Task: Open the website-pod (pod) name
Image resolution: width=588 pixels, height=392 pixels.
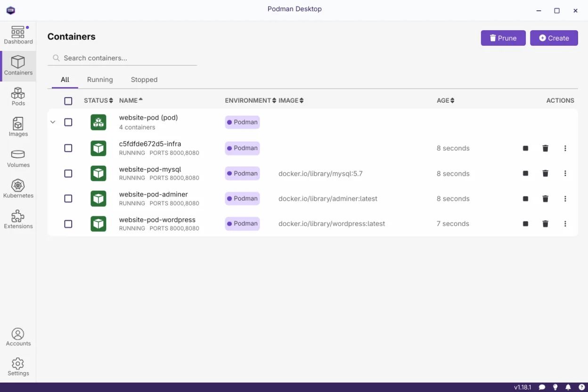Action: [x=148, y=118]
